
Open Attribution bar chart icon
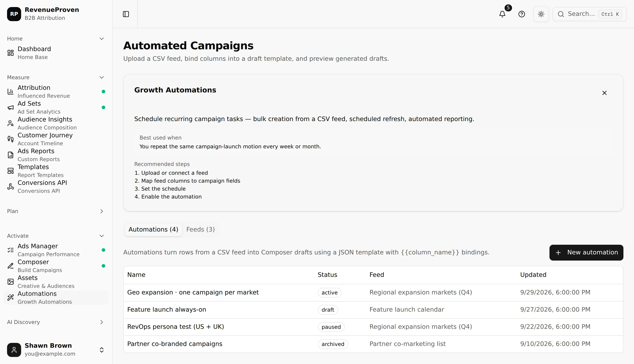coord(11,92)
